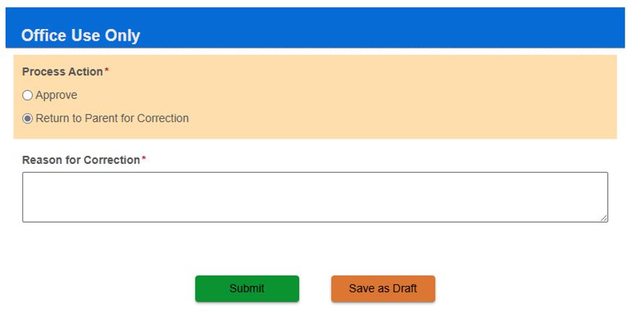Click the red asterisk beside Process Action

[106, 70]
